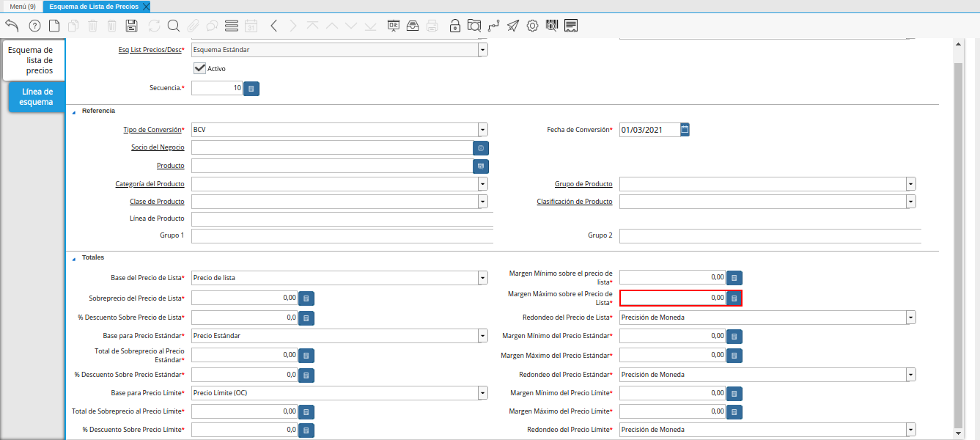Open the help question mark icon

34,26
